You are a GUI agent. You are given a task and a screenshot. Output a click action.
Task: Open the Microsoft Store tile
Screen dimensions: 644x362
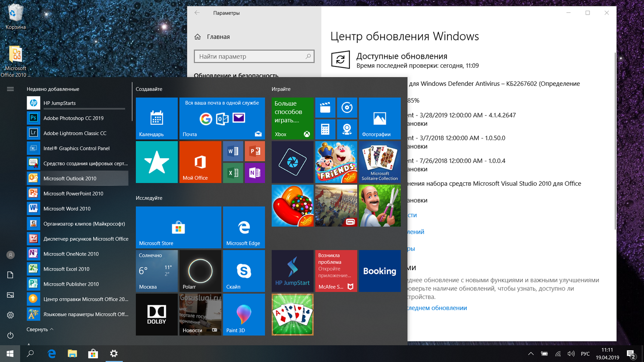pyautogui.click(x=179, y=227)
